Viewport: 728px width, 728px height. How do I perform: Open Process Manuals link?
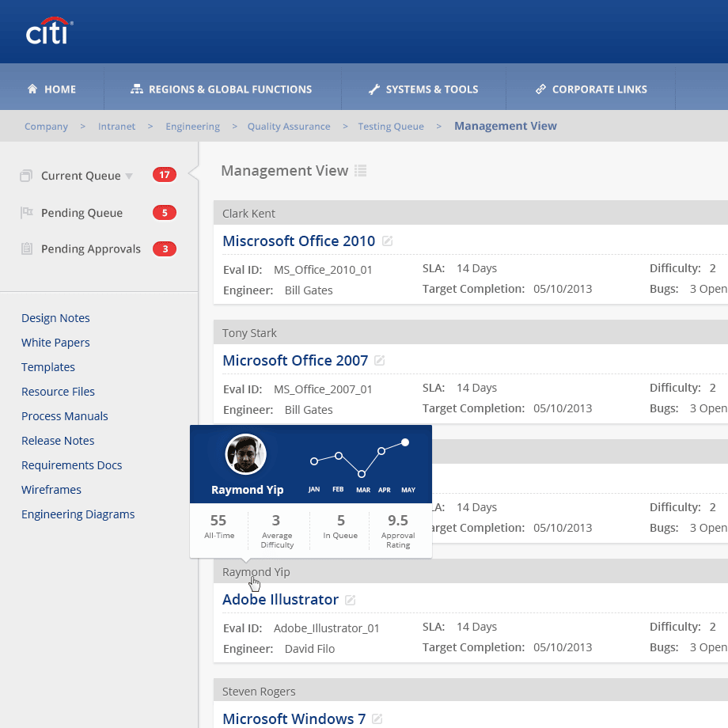[x=65, y=416]
